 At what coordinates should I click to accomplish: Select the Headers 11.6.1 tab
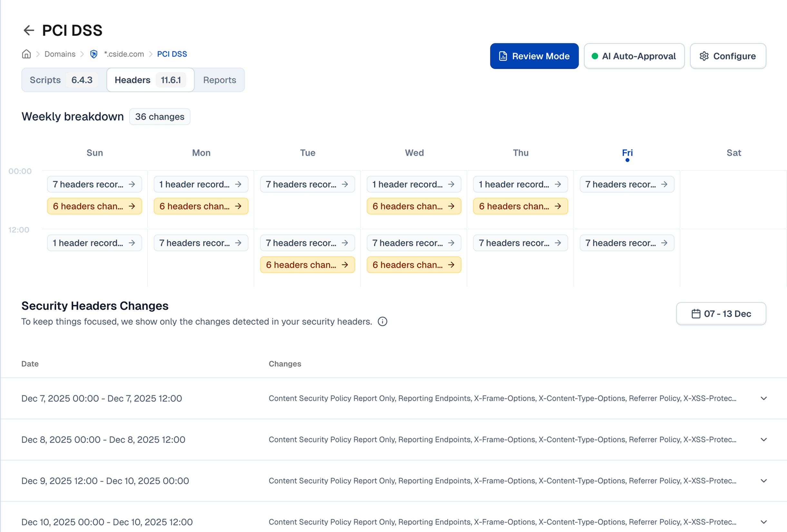click(x=151, y=80)
